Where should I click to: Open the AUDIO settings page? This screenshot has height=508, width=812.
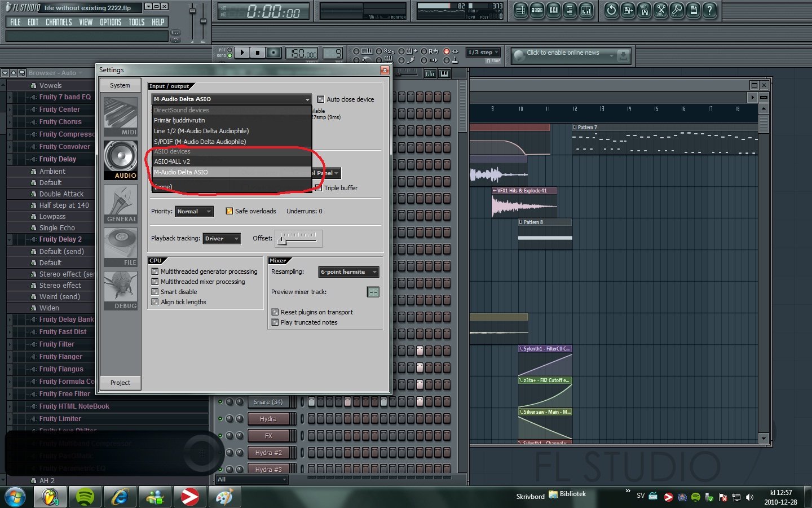121,160
